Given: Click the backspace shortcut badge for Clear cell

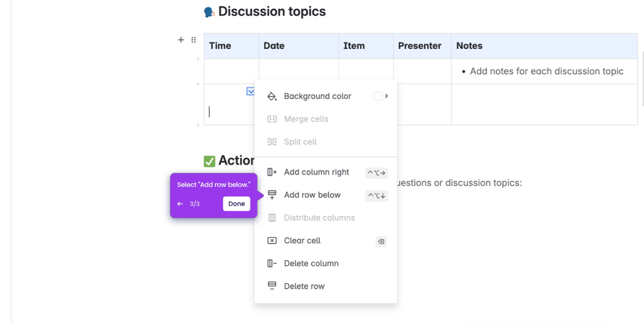Looking at the screenshot, I should 381,241.
